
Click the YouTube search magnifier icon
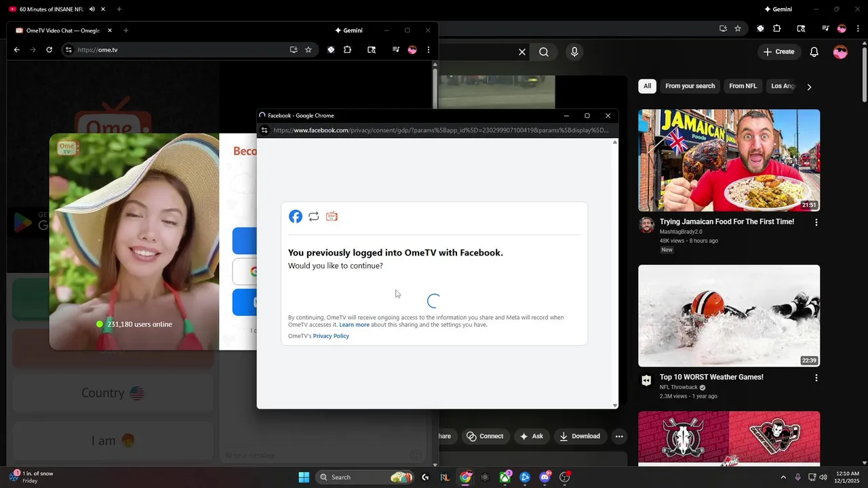544,52
